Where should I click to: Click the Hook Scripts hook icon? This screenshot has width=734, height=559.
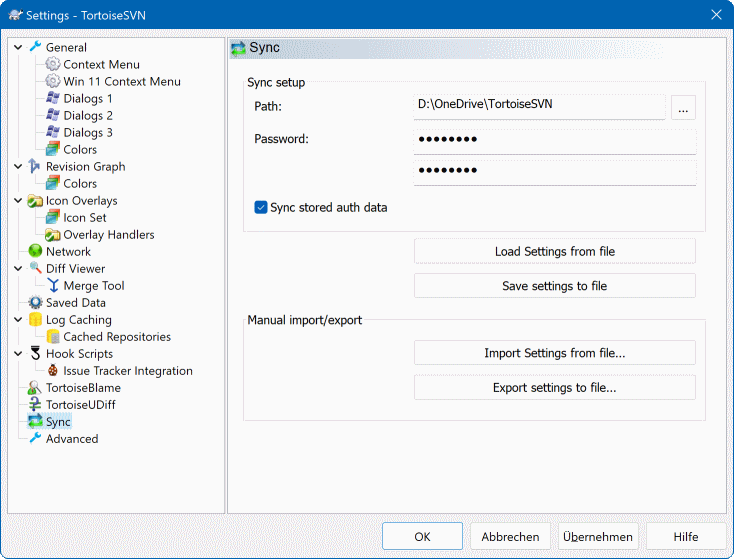(x=35, y=353)
